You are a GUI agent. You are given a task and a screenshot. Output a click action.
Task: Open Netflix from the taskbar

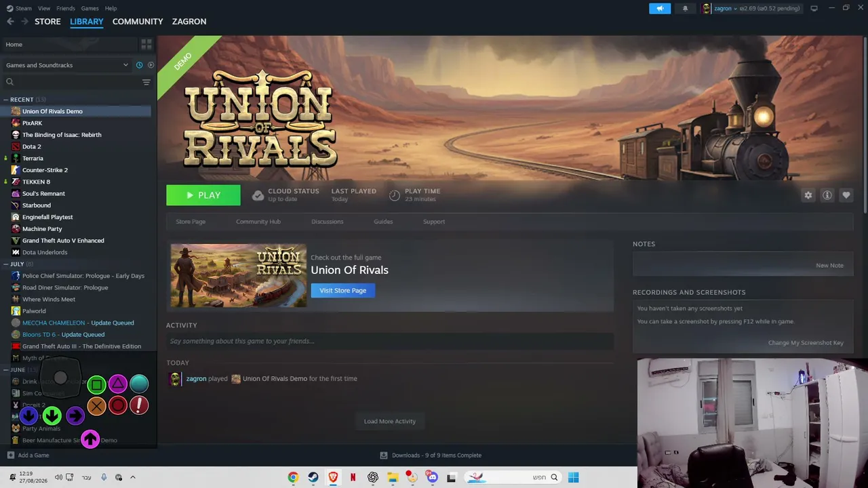353,477
